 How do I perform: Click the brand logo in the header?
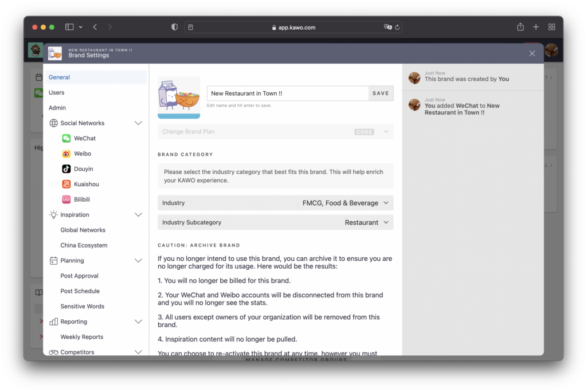pyautogui.click(x=55, y=53)
